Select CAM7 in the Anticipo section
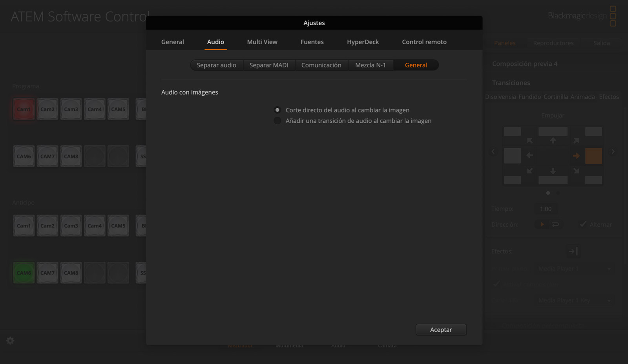This screenshot has height=364, width=628. (47, 273)
